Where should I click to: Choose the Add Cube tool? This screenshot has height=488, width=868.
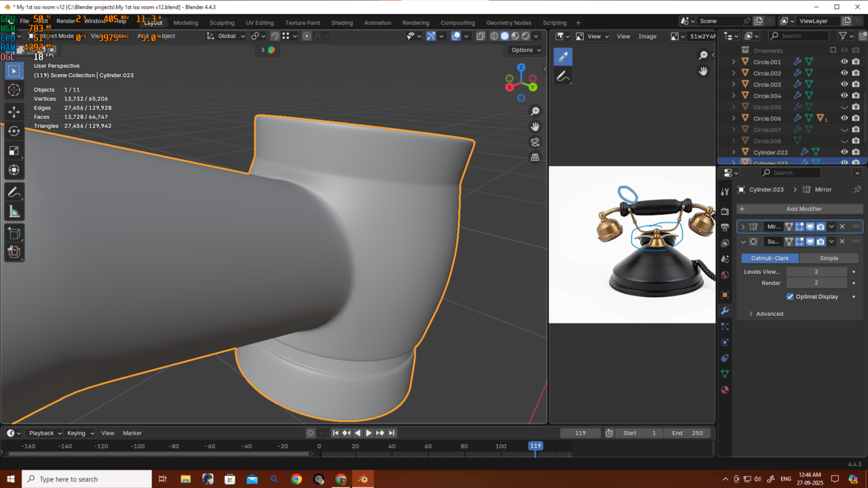14,234
